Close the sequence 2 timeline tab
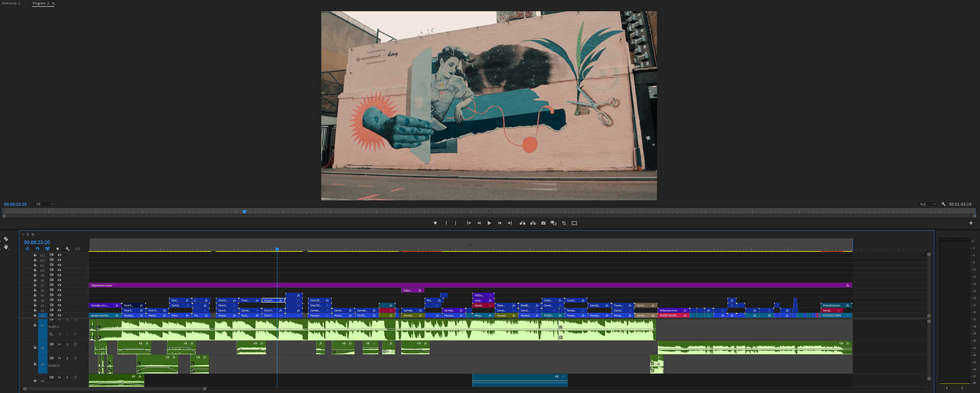This screenshot has width=980, height=393. (x=23, y=234)
